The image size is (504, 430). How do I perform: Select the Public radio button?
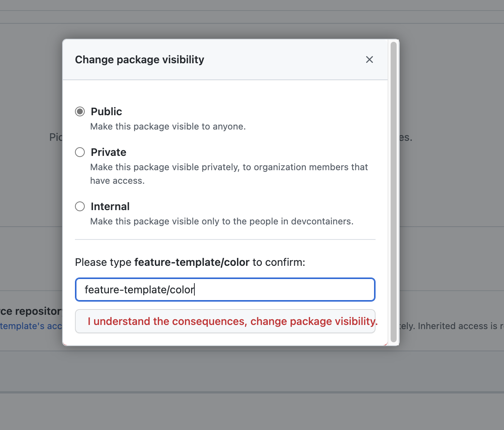coord(80,111)
